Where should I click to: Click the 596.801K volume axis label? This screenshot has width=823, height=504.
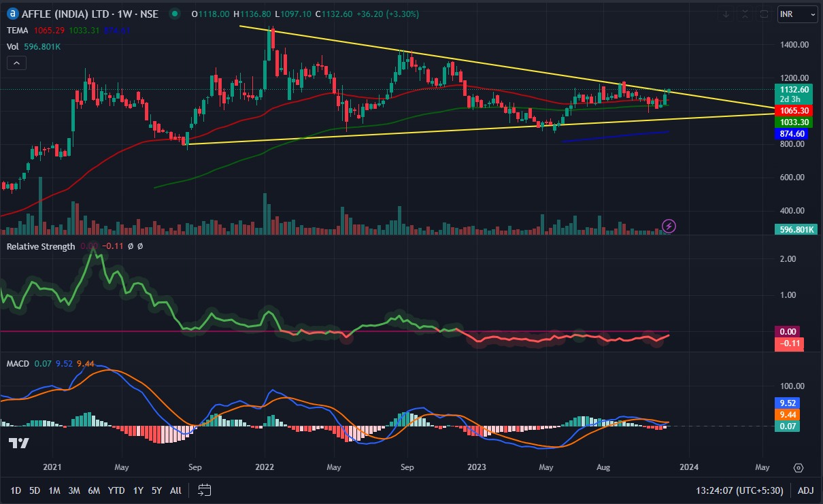click(795, 229)
